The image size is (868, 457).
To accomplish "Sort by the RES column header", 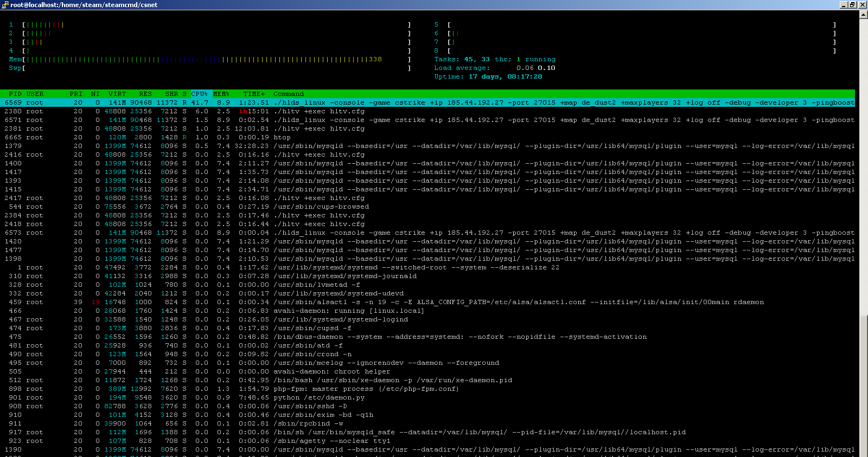I will [x=145, y=94].
